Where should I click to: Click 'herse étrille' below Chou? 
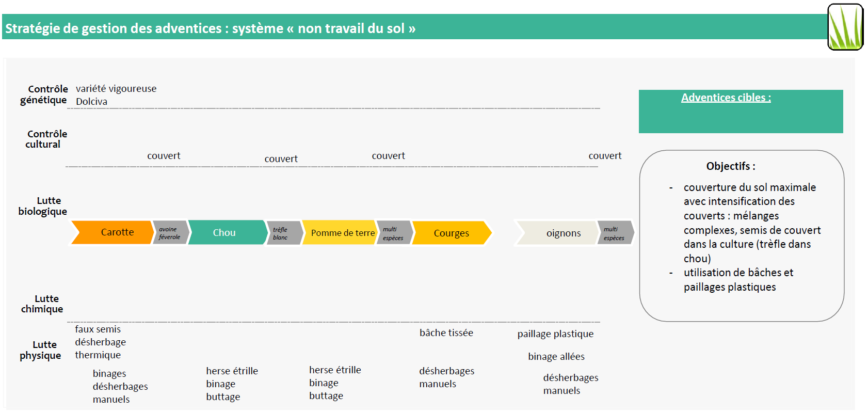click(232, 371)
